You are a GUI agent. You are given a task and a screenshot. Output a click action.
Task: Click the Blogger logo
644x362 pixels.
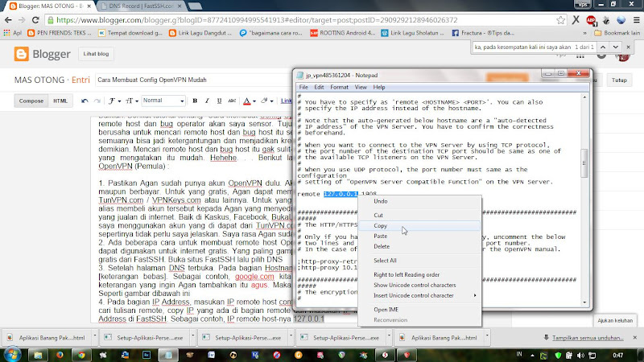[43, 54]
